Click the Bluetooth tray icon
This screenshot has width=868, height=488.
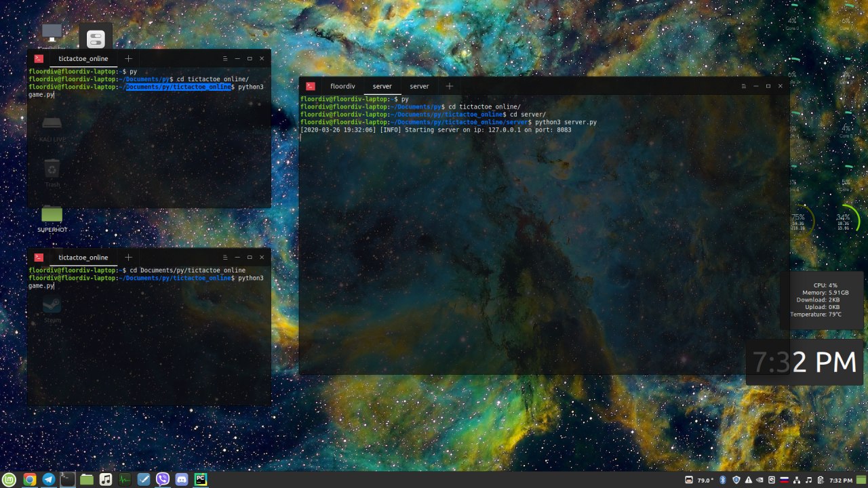pos(723,480)
